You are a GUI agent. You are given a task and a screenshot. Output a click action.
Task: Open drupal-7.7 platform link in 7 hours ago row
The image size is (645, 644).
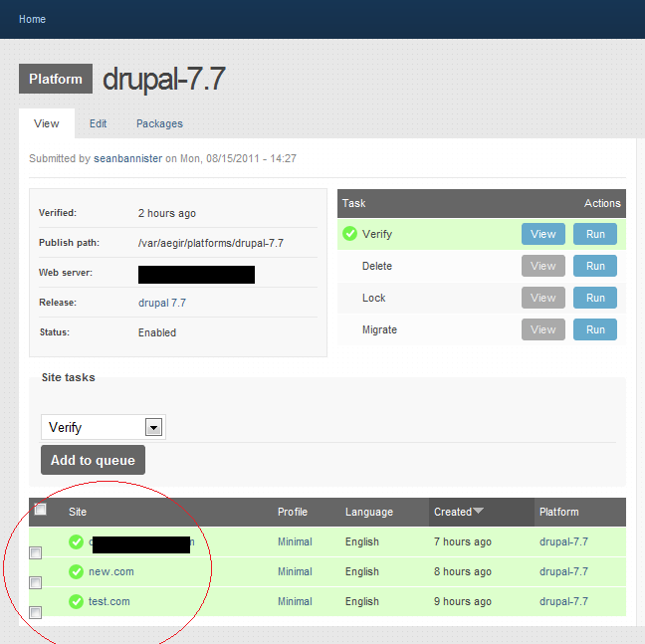pos(563,542)
